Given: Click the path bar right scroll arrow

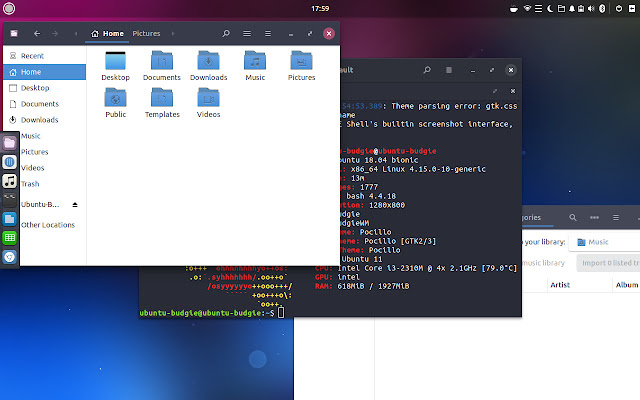Looking at the screenshot, I should tap(173, 33).
